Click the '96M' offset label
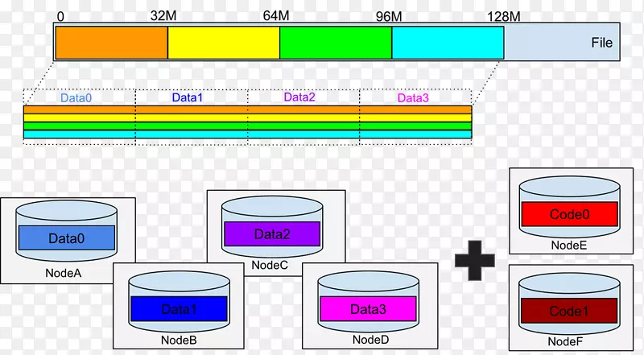644x355 pixels. coord(389,16)
